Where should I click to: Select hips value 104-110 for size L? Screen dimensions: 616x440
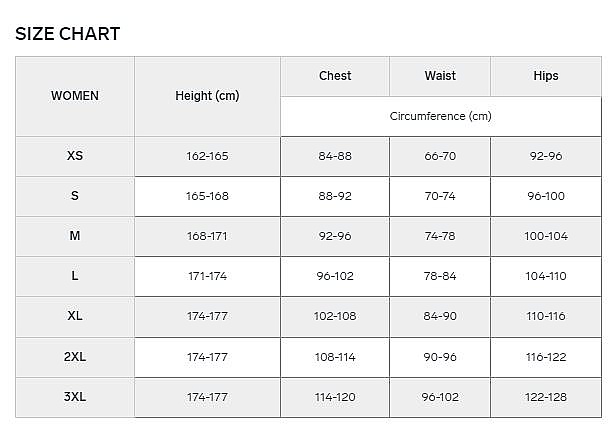(546, 276)
